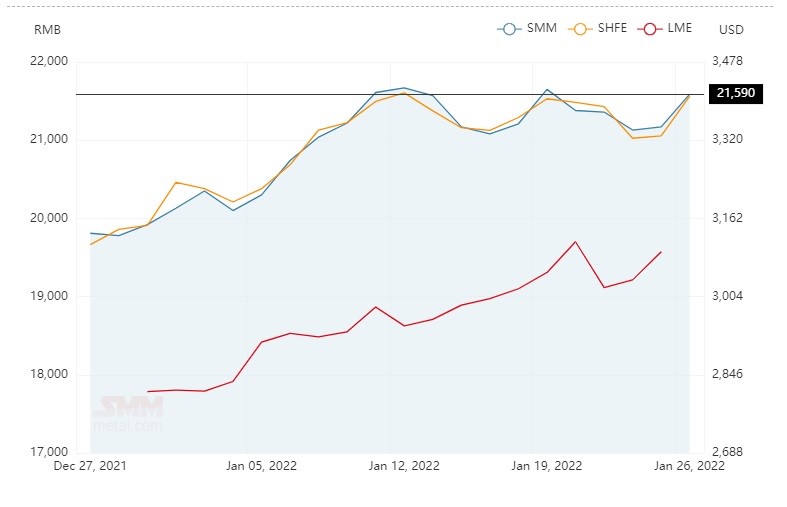Click the 2,846 right axis value
This screenshot has width=787, height=507.
(x=727, y=374)
